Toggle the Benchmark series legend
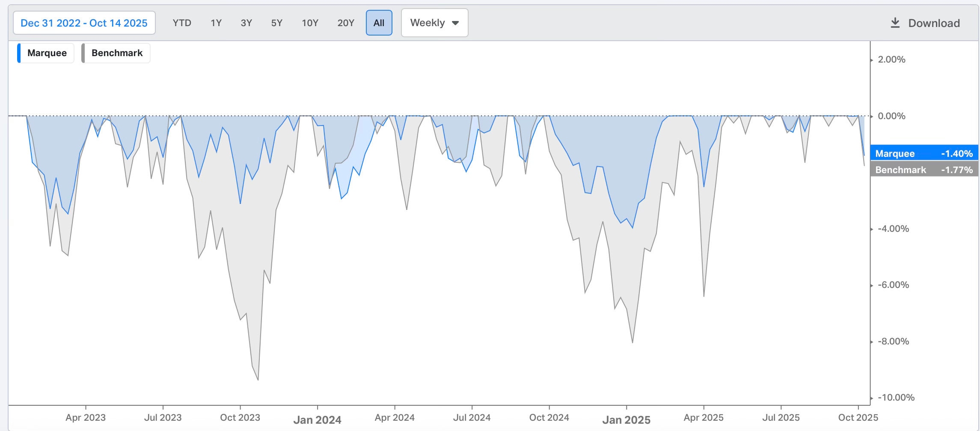980x431 pixels. pyautogui.click(x=116, y=53)
